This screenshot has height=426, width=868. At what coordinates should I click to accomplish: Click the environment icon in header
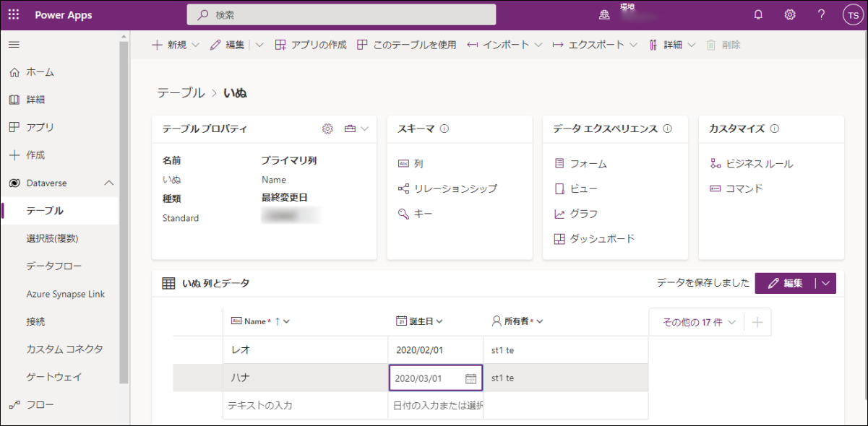604,15
